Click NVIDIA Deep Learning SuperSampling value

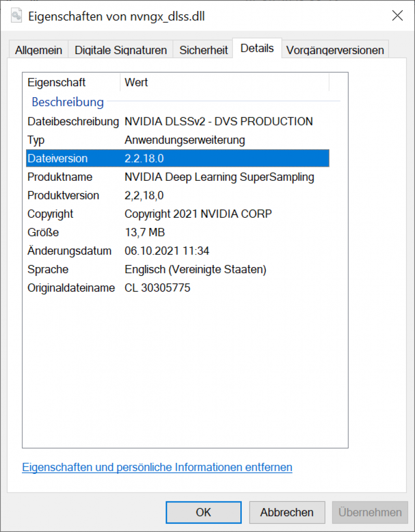tap(219, 177)
